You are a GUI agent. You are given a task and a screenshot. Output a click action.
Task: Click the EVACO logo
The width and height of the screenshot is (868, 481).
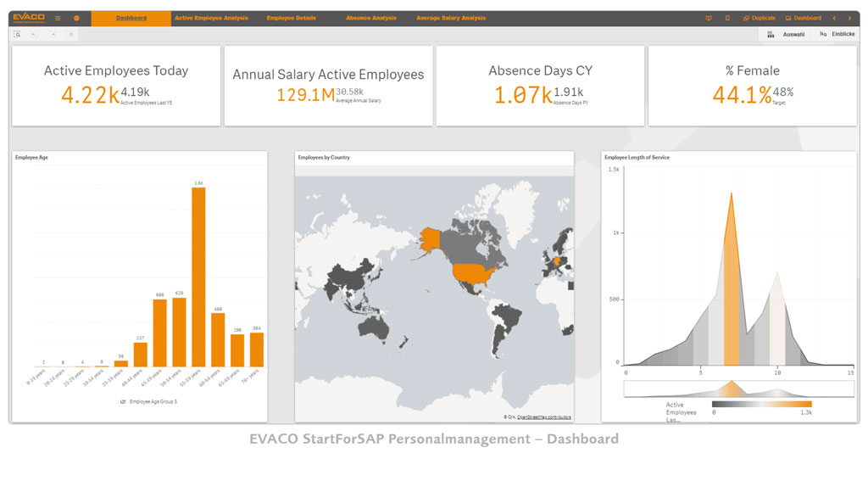point(29,18)
